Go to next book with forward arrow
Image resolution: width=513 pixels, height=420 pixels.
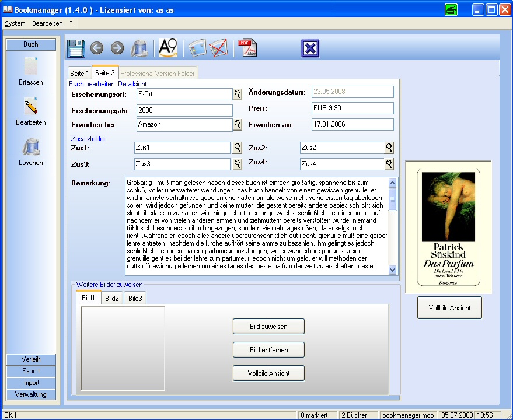pos(117,48)
